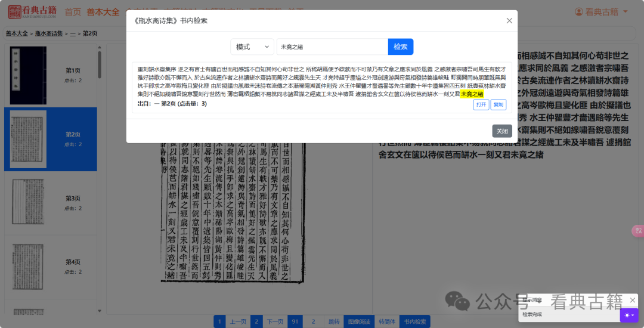Select the 第4页 page thumbnail
This screenshot has height=328, width=644.
[51, 267]
